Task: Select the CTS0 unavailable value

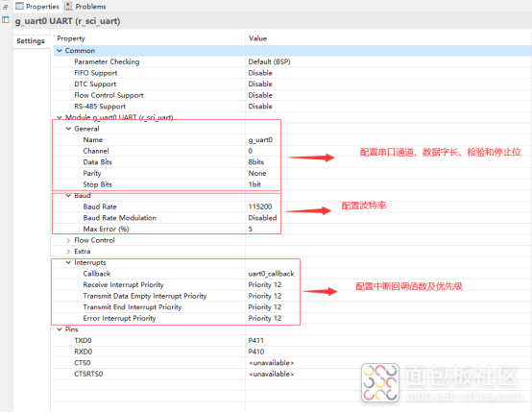Action: click(272, 363)
